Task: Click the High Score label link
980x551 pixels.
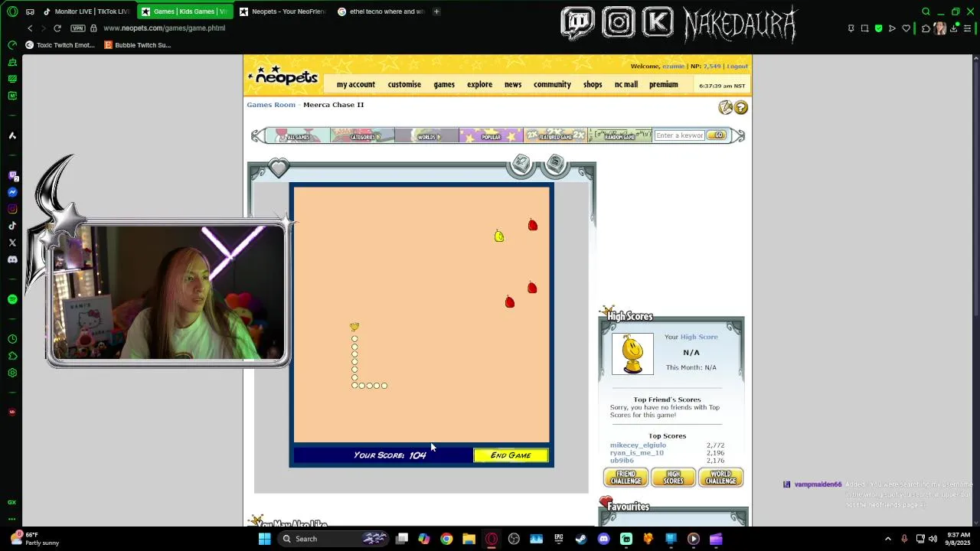Action: click(x=699, y=337)
